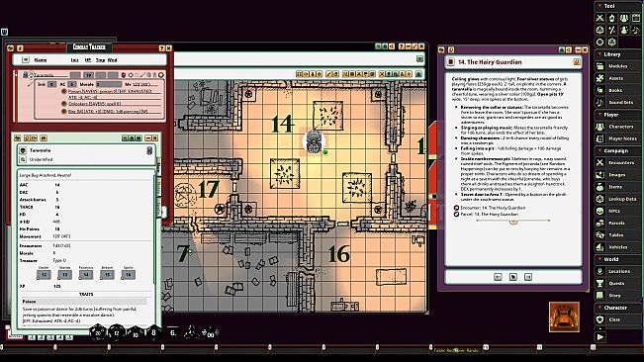
Task: Click the Tarantella token on the map
Action: coord(314,142)
